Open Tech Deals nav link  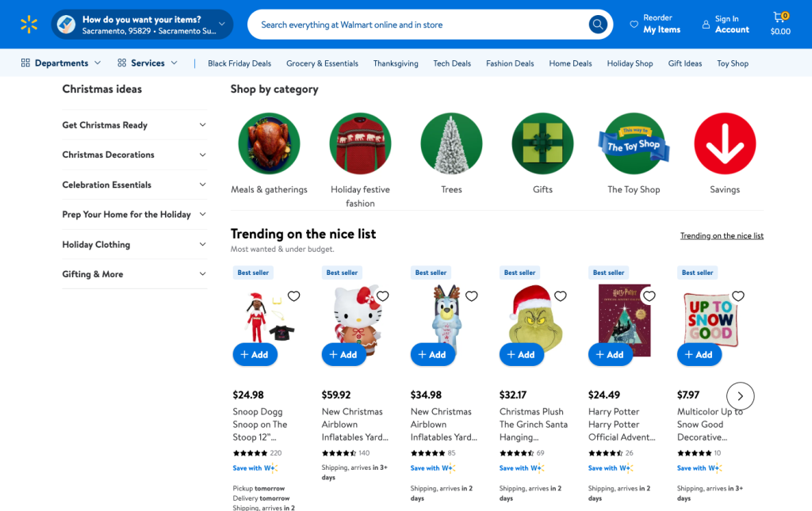click(452, 63)
